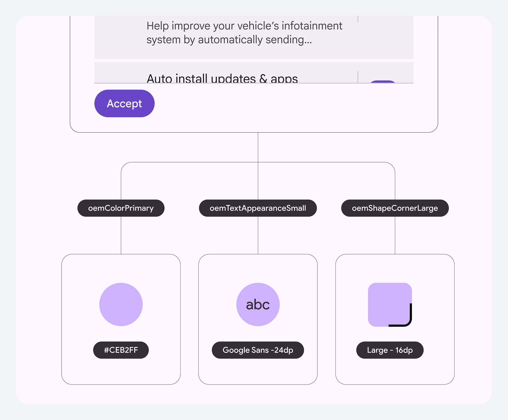This screenshot has height=420, width=508.
Task: Click the shape corner value card
Action: point(395,319)
